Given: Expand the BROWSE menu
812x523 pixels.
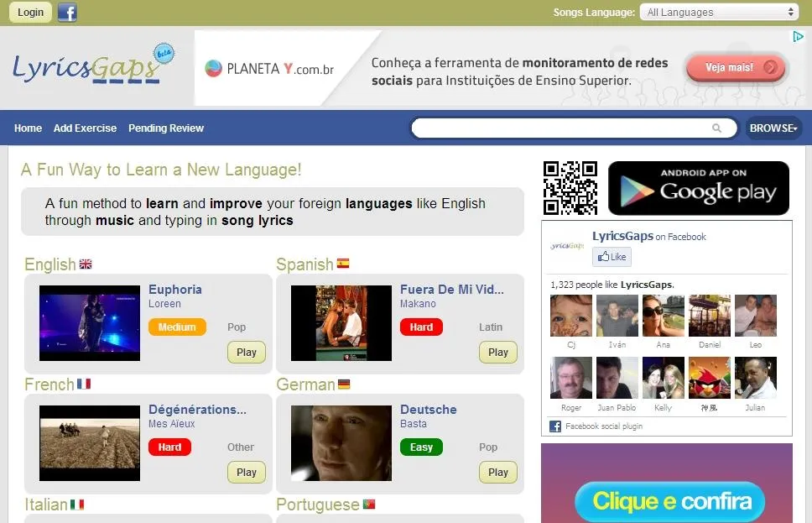Looking at the screenshot, I should click(773, 128).
